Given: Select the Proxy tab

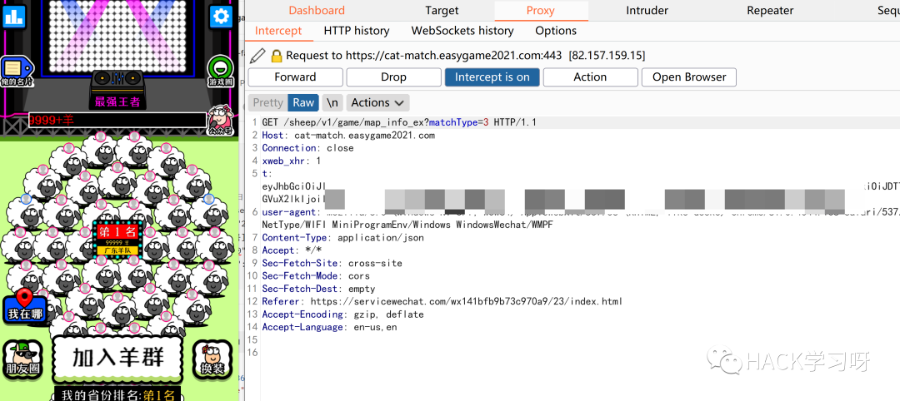Looking at the screenshot, I should [541, 10].
